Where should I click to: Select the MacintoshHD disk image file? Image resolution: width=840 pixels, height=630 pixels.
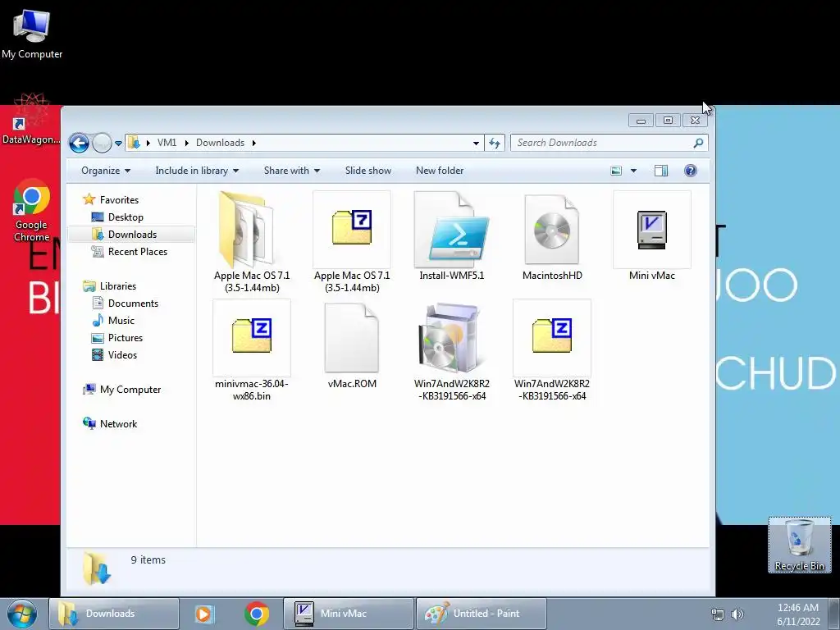(552, 236)
